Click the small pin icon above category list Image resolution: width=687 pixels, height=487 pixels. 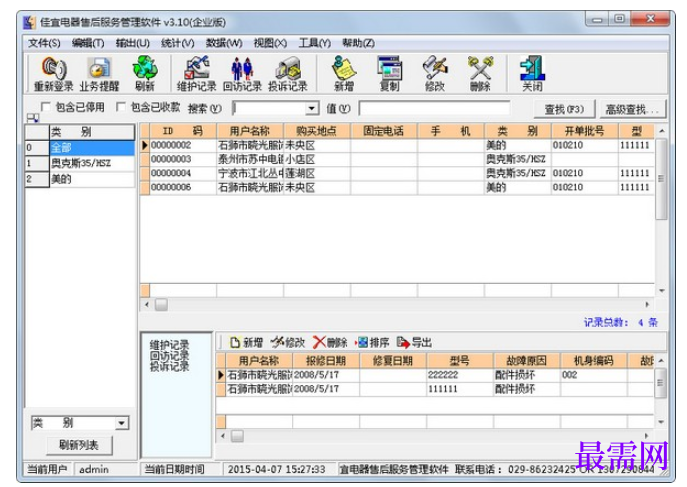click(33, 118)
